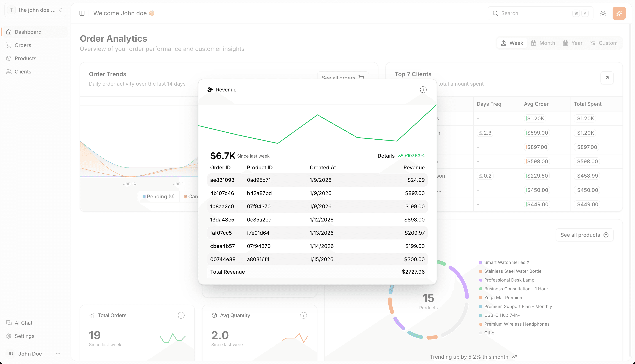This screenshot has width=635, height=364.
Task: Click the info icon on Total Orders card
Action: [x=181, y=315]
